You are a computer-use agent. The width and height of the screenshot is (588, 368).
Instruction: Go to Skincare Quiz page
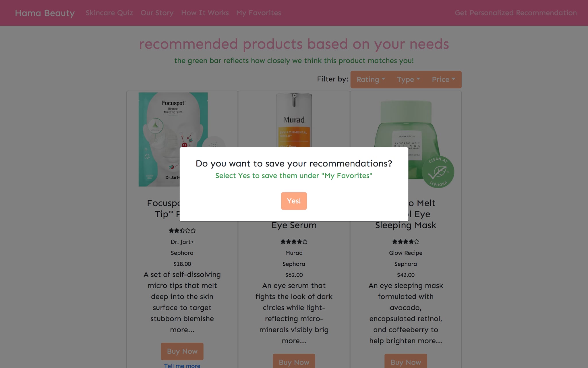click(x=109, y=13)
